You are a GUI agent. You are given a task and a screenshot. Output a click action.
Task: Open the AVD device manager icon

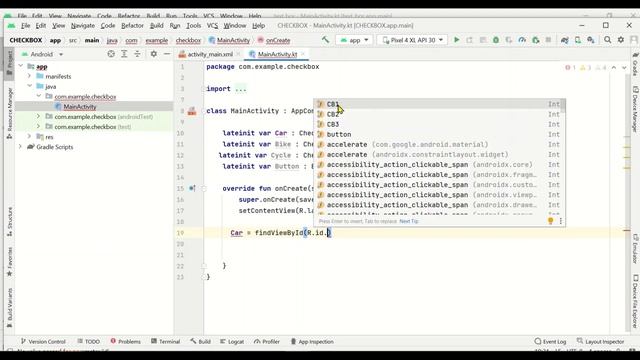tap(578, 40)
